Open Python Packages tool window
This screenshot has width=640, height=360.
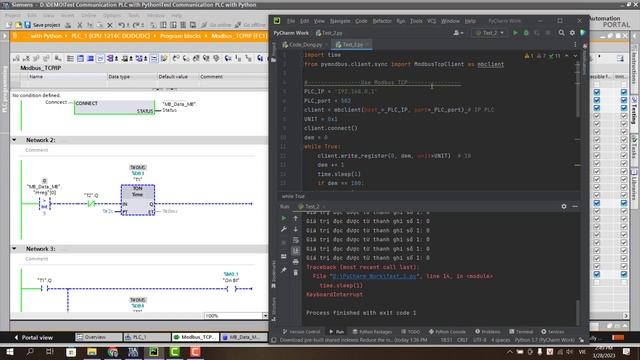372,331
